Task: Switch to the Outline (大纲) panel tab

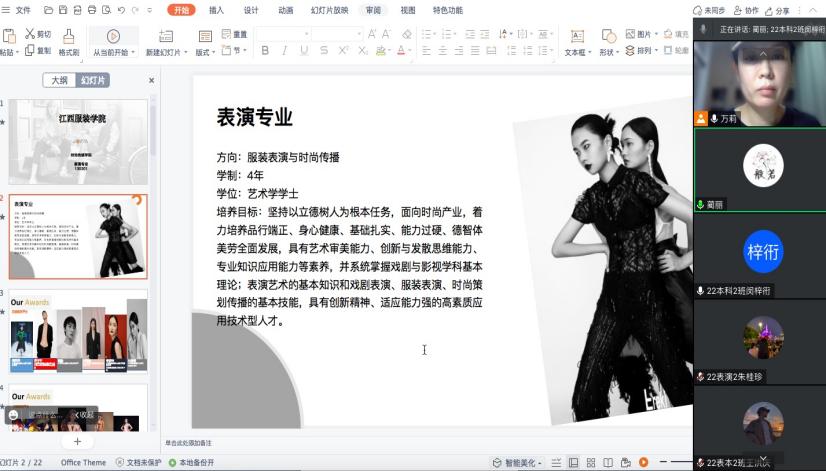Action: click(x=60, y=81)
